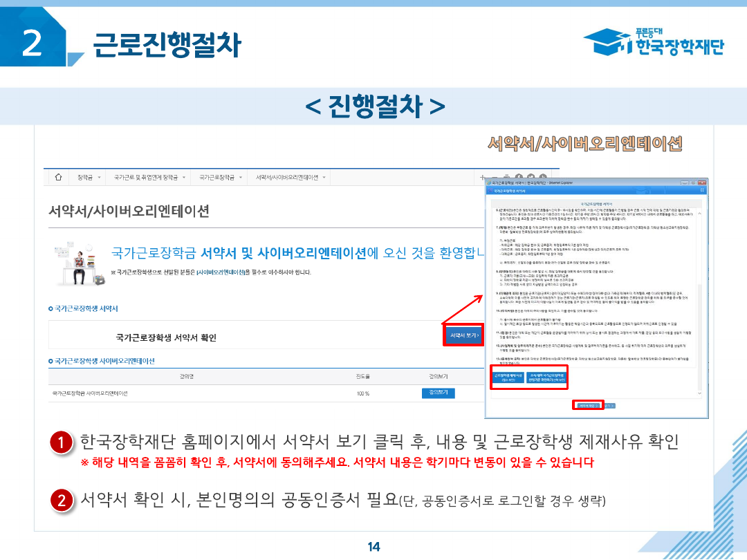Click the 서약서 보기 button
Screen dimensions: 747x560
[463, 335]
